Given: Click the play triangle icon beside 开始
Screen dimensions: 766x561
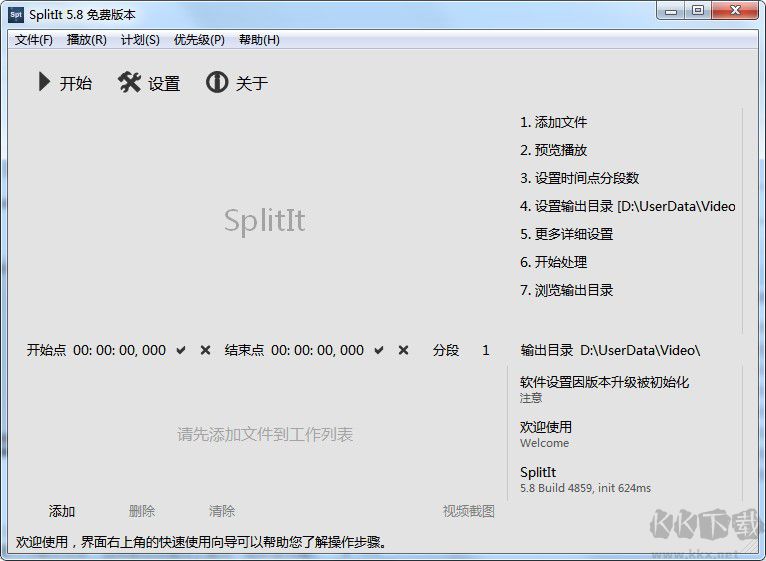Looking at the screenshot, I should point(44,82).
